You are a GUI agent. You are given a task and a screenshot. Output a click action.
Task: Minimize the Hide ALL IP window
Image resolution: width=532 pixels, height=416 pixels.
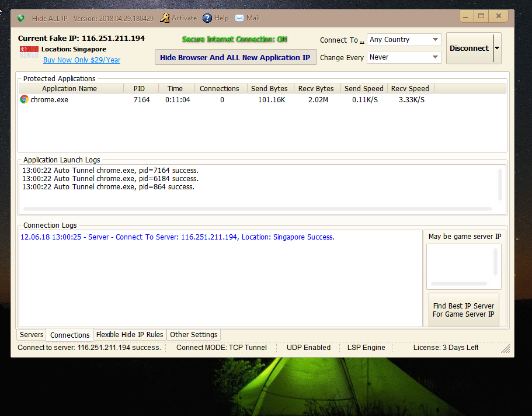click(467, 16)
